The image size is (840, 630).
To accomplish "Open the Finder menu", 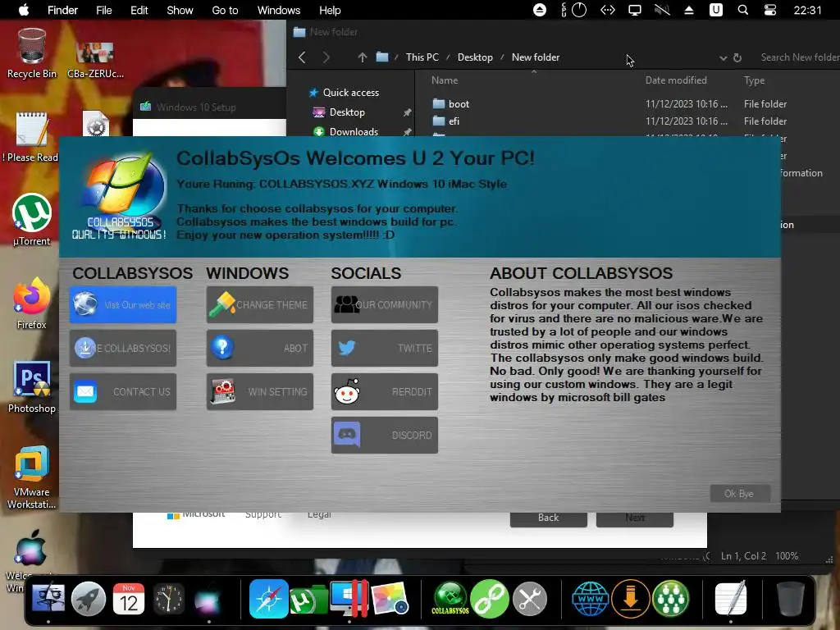I will click(62, 10).
